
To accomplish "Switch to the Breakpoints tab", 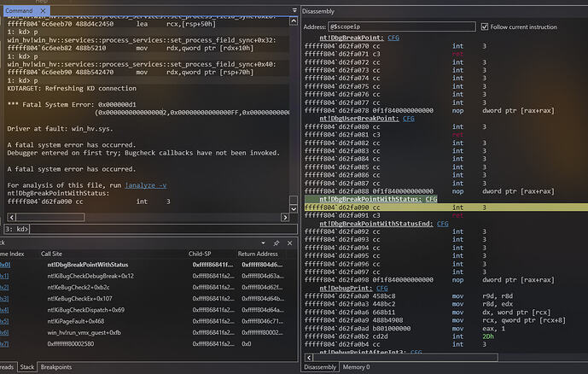I will [56, 367].
